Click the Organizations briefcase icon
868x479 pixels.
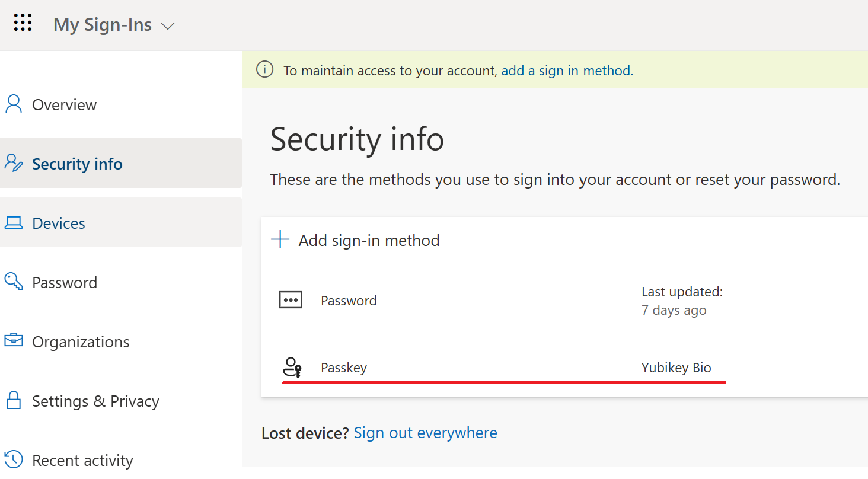[14, 341]
